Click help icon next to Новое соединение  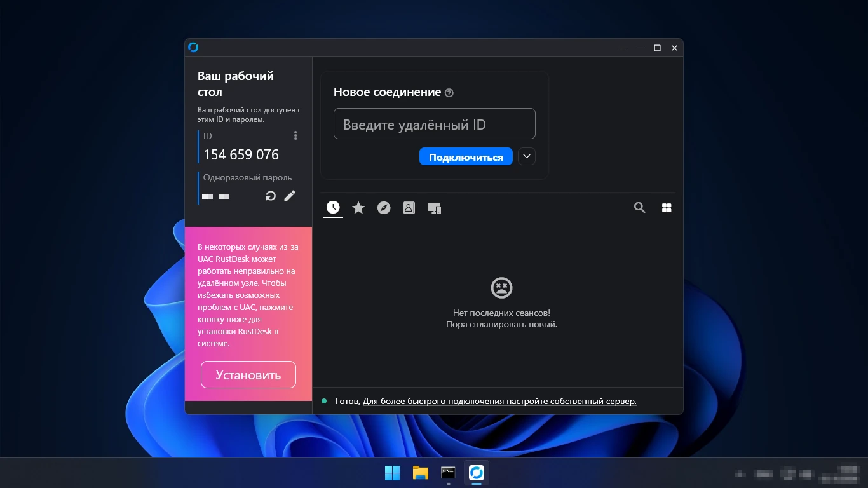[449, 93]
